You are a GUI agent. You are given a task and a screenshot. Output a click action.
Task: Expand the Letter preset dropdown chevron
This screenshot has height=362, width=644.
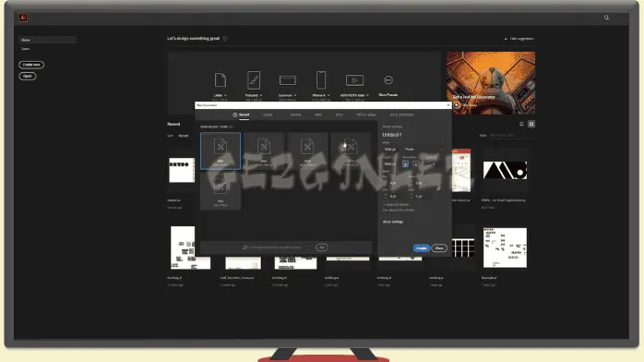pyautogui.click(x=225, y=95)
